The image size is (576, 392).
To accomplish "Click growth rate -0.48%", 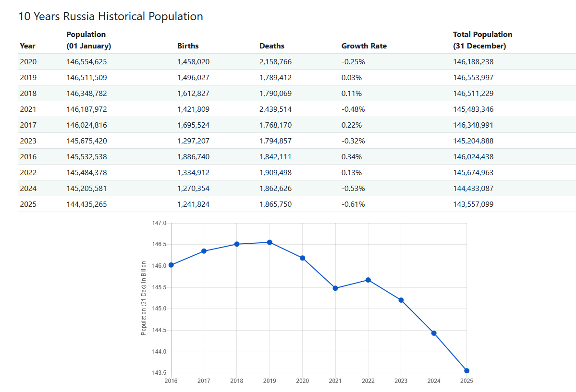I will click(x=353, y=109).
